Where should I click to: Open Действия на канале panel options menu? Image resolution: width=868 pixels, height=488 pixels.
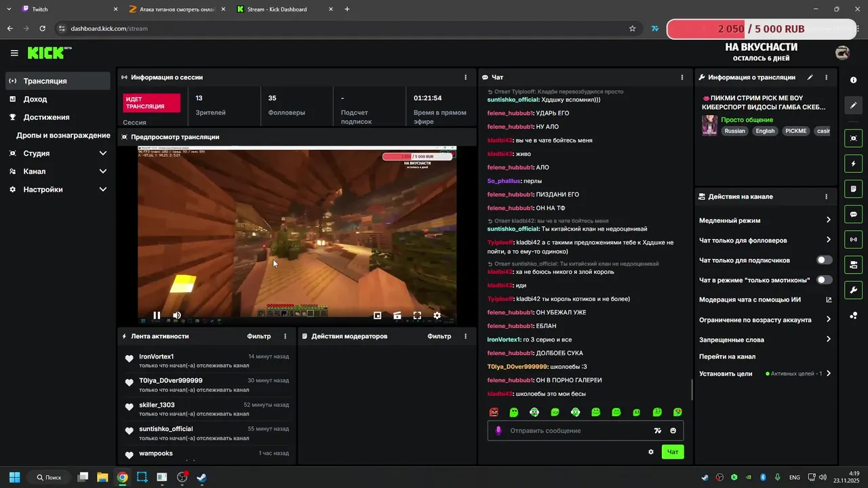coord(826,197)
